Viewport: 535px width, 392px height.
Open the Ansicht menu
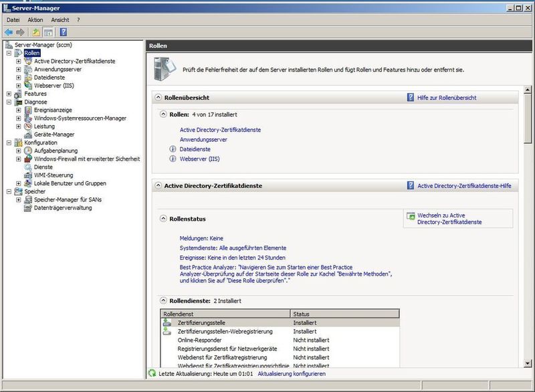click(60, 20)
